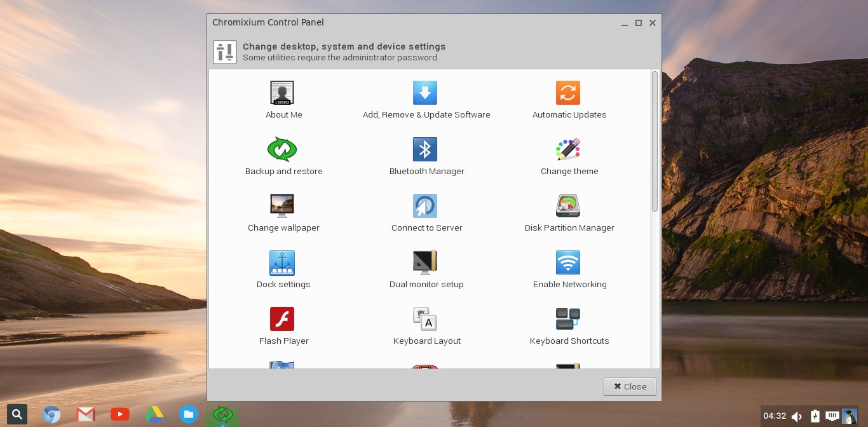Image resolution: width=868 pixels, height=427 pixels.
Task: Click the 'Change theme' label
Action: tap(569, 172)
